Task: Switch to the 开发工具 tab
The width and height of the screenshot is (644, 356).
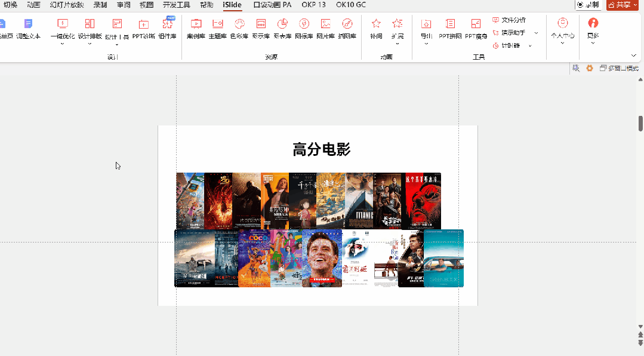Action: pyautogui.click(x=177, y=5)
